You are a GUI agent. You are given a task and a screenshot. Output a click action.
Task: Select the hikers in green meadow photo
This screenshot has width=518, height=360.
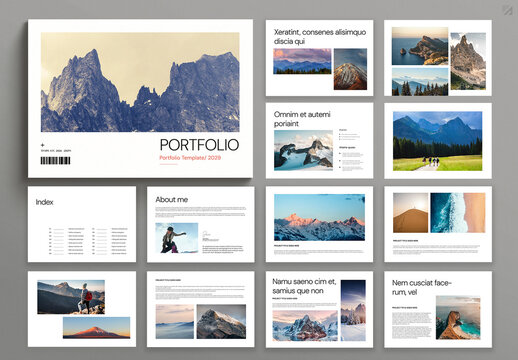click(x=438, y=141)
